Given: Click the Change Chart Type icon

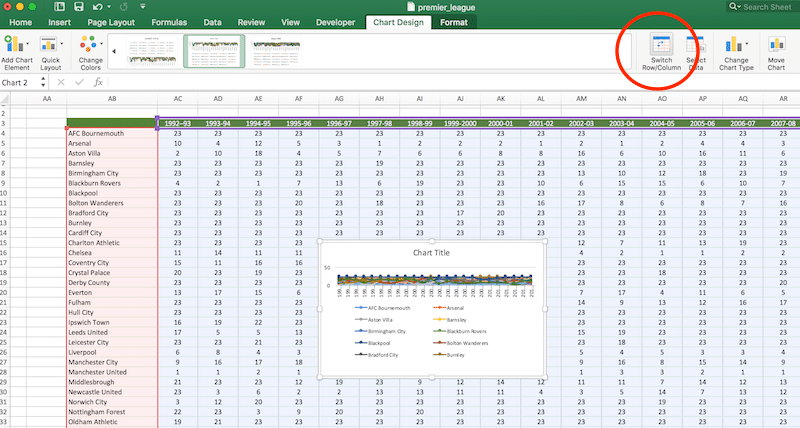Looking at the screenshot, I should [x=734, y=45].
